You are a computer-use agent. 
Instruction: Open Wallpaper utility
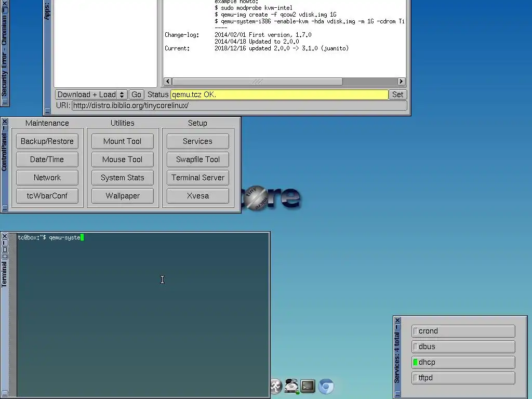(123, 196)
